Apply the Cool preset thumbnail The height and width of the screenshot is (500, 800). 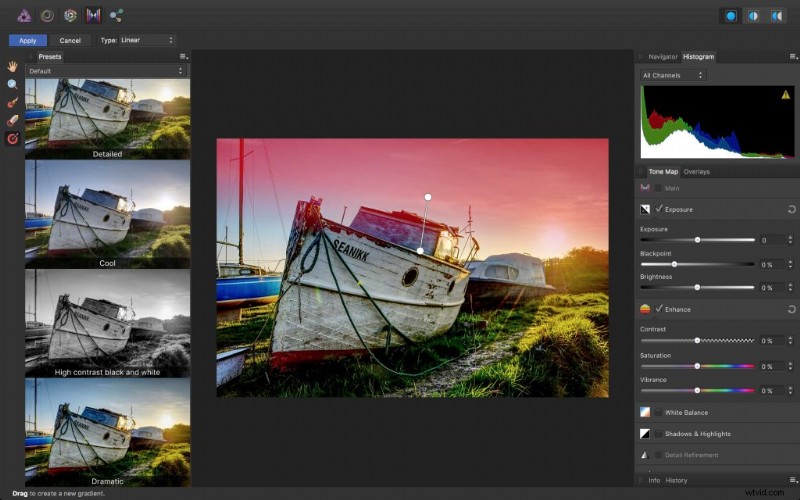[108, 214]
